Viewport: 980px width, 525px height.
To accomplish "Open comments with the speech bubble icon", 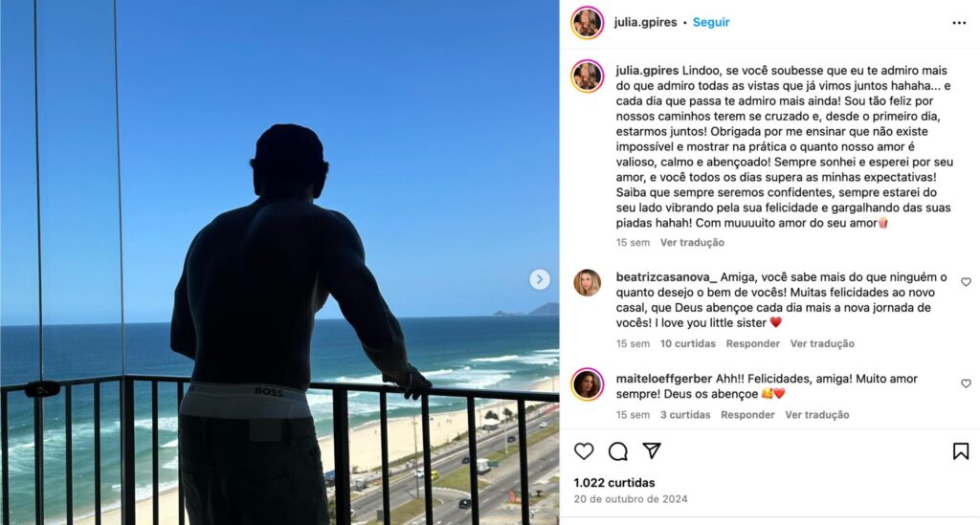I will point(617,451).
